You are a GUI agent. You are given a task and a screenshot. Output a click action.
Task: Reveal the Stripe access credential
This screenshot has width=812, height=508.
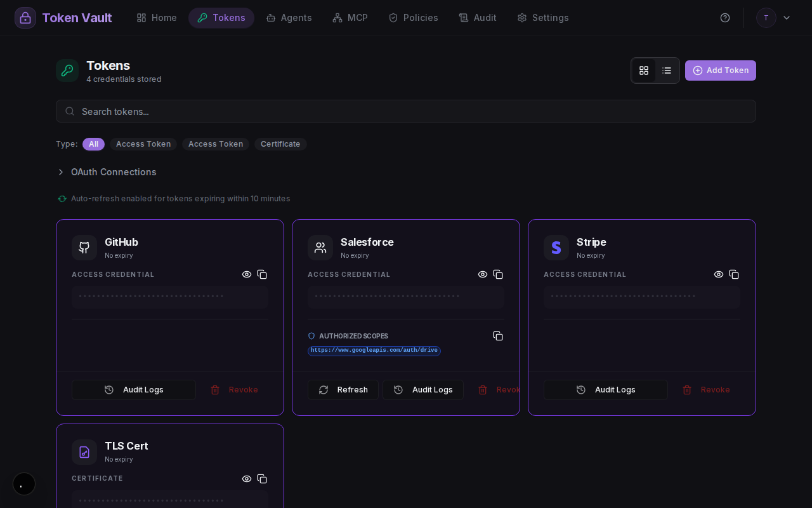click(x=719, y=274)
